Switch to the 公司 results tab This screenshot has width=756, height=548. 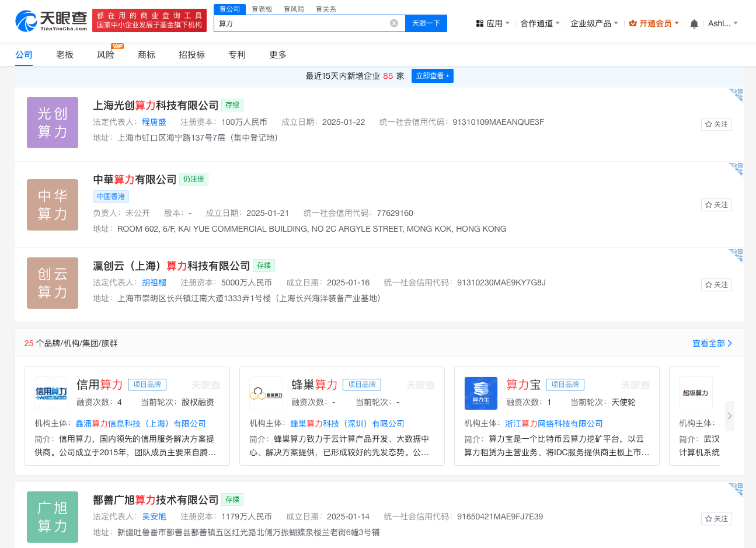tap(24, 54)
